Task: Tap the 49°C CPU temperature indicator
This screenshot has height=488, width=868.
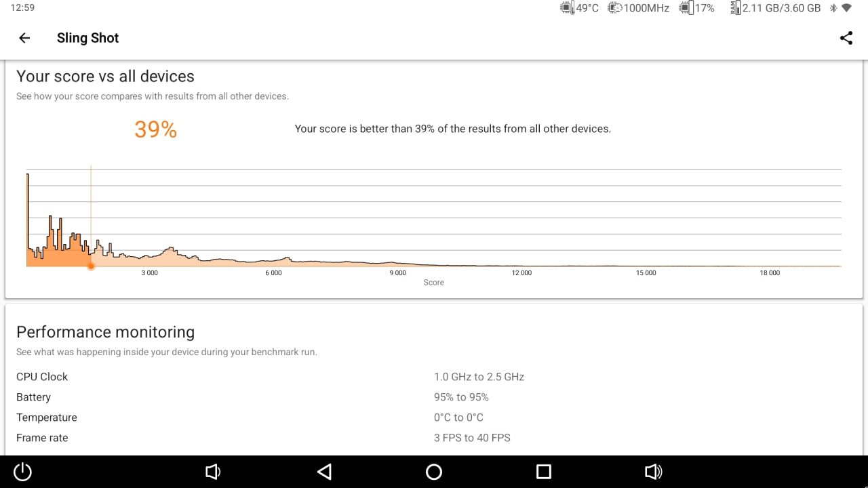Action: (580, 8)
